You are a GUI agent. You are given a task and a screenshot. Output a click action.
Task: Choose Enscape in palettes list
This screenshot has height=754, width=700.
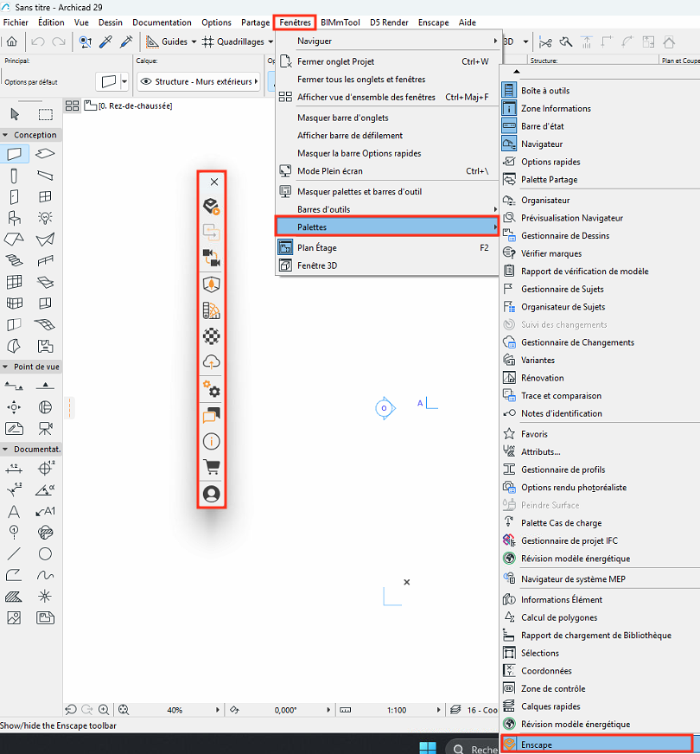click(596, 744)
